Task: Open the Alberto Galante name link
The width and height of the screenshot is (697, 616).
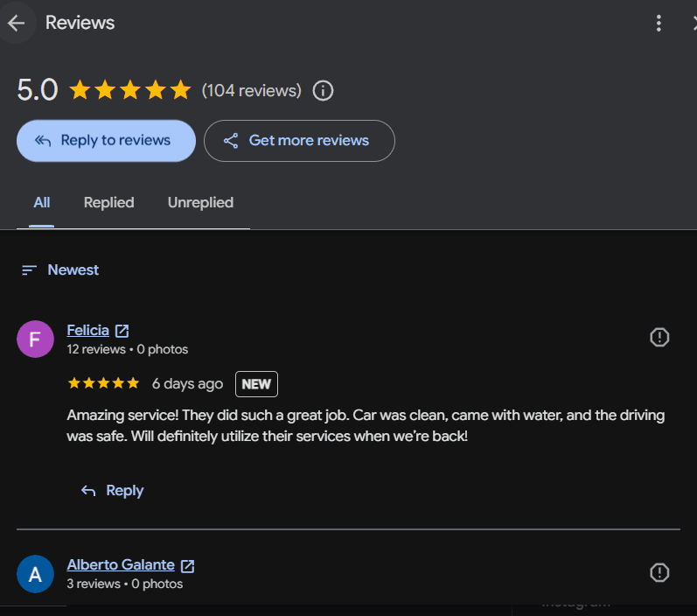Action: coord(121,565)
